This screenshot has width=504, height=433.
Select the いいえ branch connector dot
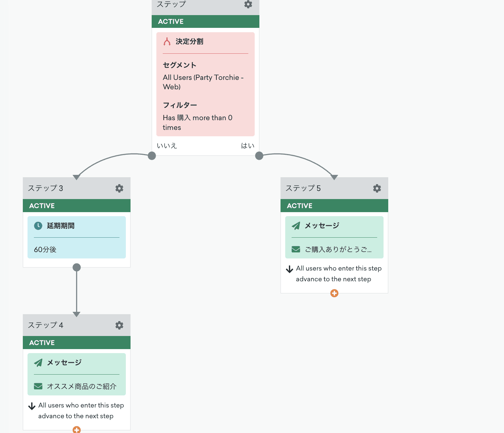152,156
